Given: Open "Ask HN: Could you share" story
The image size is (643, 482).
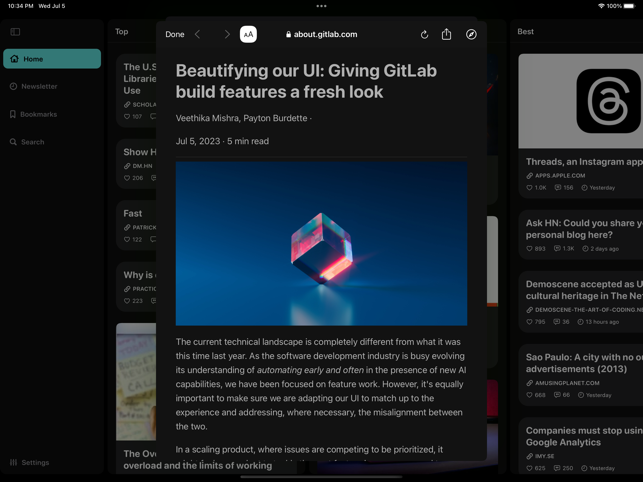Looking at the screenshot, I should click(584, 229).
